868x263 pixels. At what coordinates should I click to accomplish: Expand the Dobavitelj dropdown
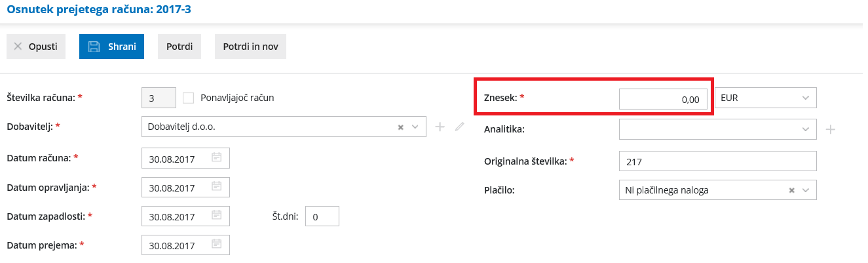click(x=415, y=127)
